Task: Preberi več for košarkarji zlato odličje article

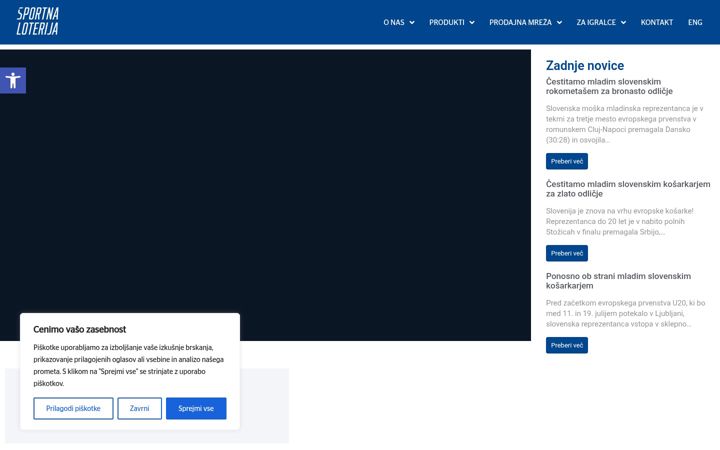Action: click(567, 253)
